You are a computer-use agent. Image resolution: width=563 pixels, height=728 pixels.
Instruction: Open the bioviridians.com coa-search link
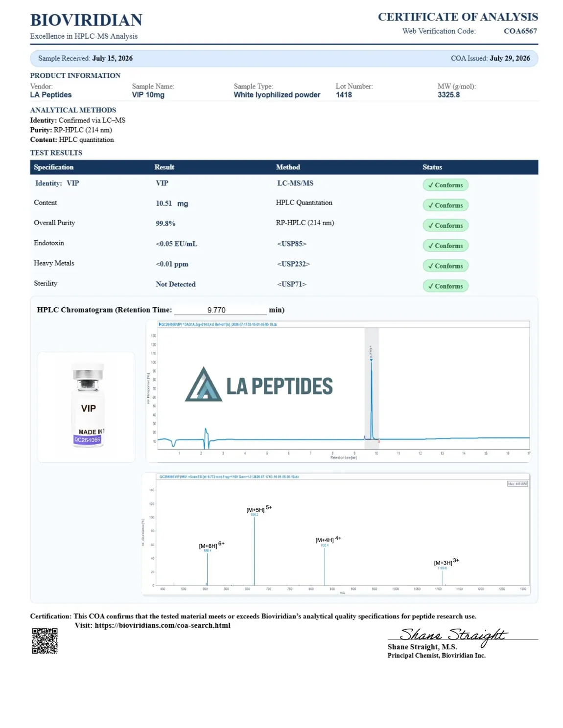click(162, 625)
